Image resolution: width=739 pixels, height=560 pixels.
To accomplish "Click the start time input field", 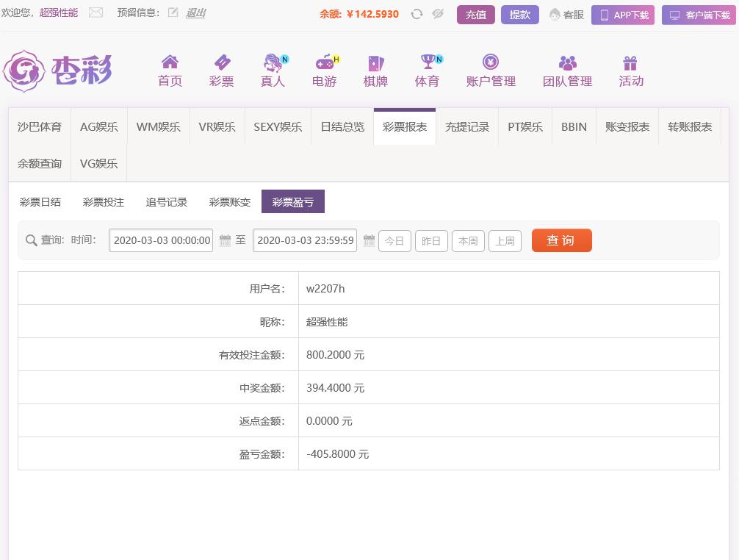I will 161,240.
